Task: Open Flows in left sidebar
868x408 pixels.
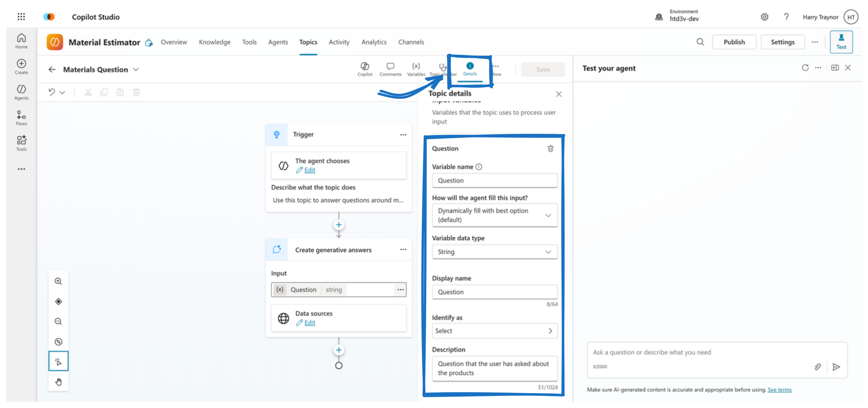Action: click(x=21, y=118)
